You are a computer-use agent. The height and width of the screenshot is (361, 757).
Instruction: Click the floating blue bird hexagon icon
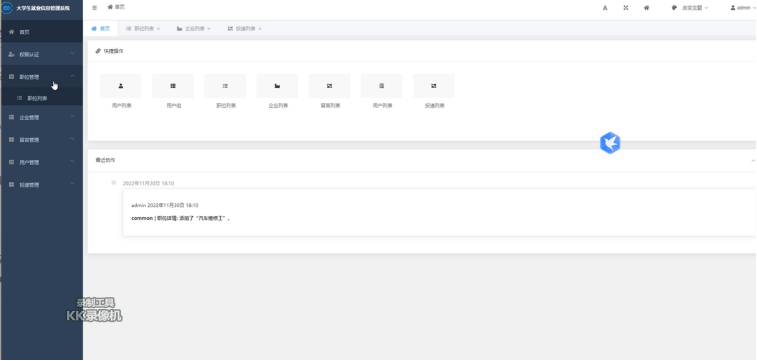610,143
